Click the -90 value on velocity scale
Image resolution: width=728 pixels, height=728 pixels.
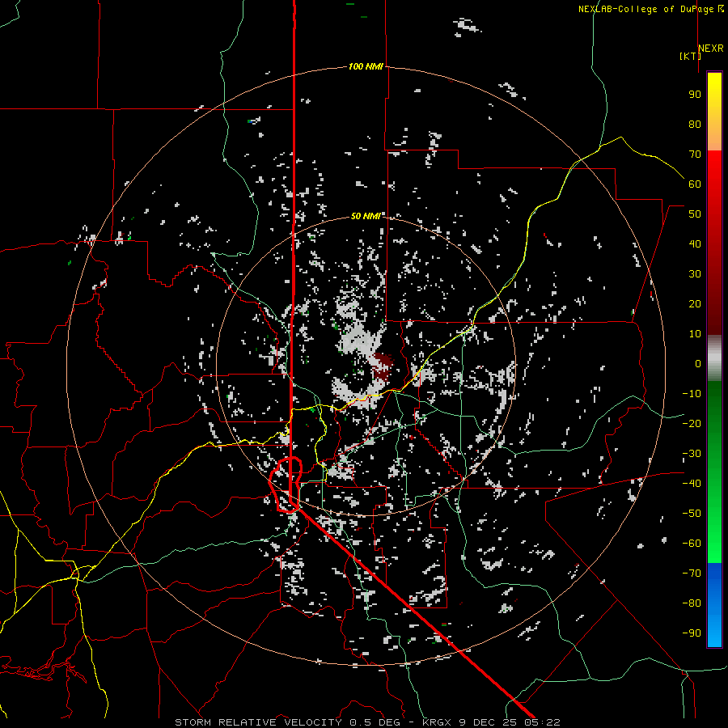click(x=692, y=633)
